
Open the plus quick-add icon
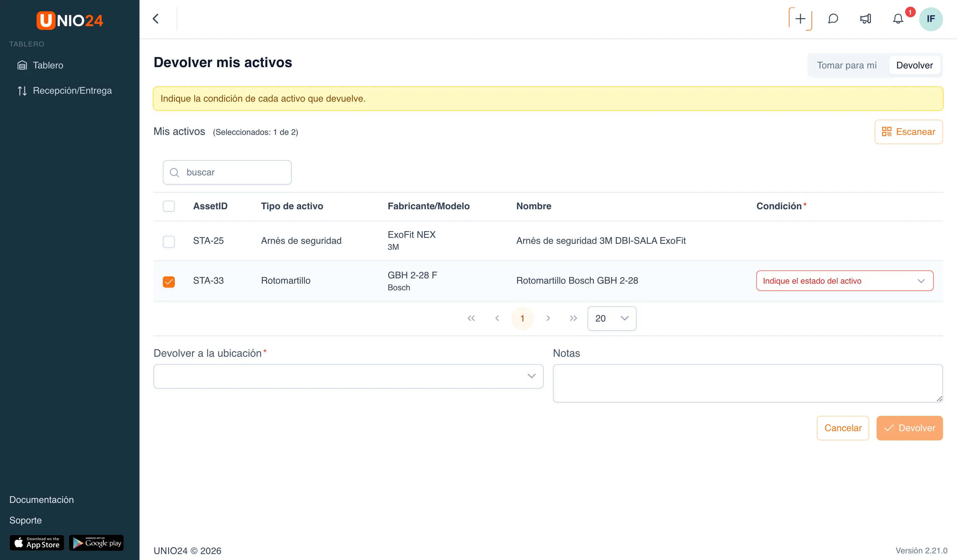pos(800,19)
